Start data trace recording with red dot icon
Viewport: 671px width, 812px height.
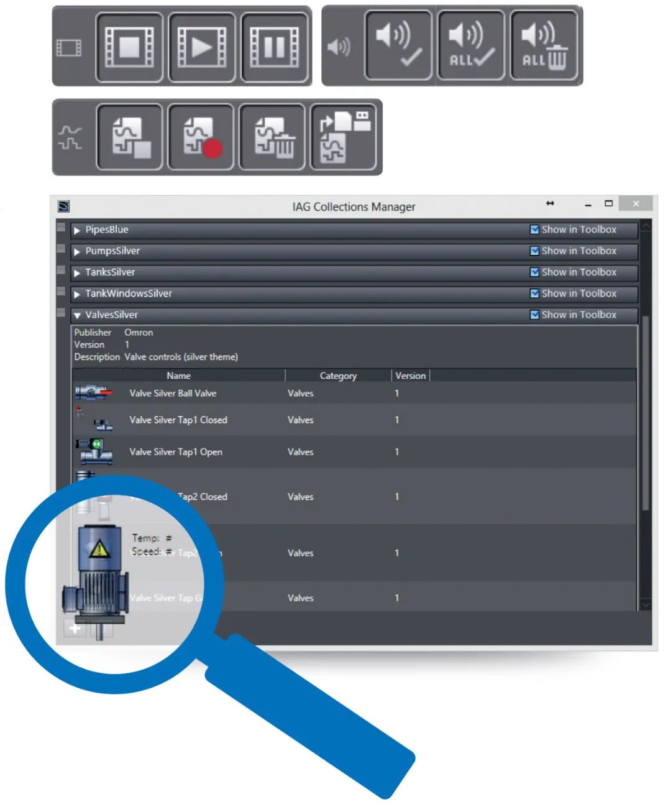click(201, 137)
